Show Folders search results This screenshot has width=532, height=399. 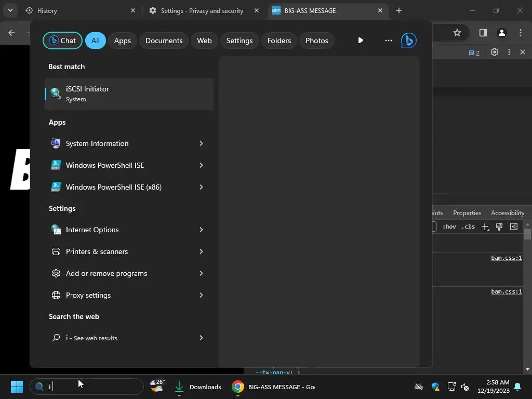point(279,41)
